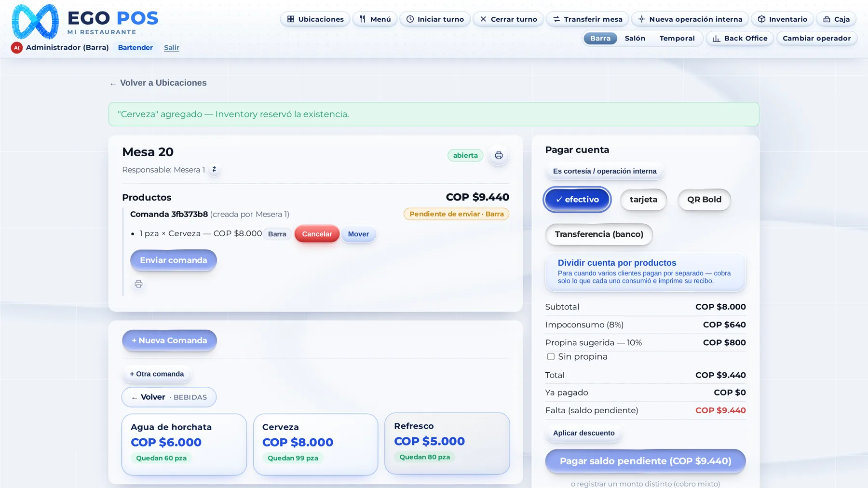This screenshot has width=868, height=488.
Task: Add the Refresco product card
Action: pos(447,444)
